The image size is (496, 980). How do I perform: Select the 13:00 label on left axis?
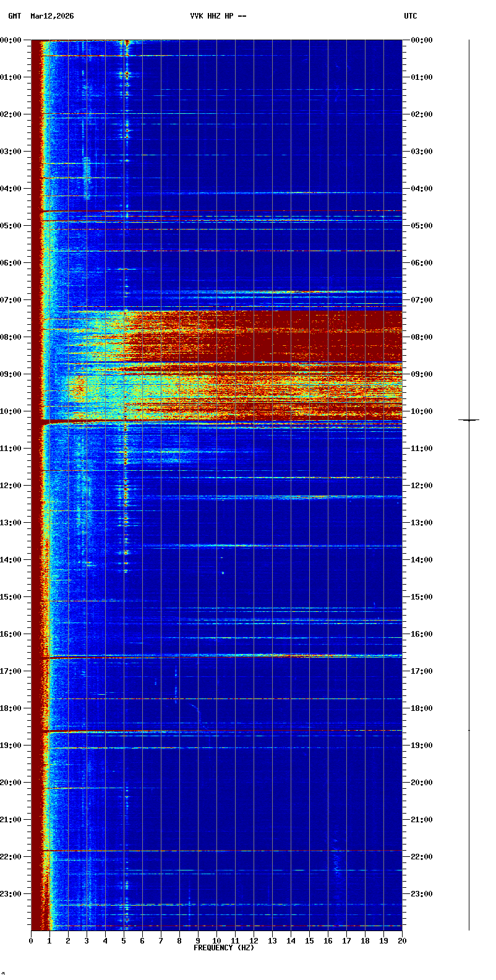click(11, 523)
